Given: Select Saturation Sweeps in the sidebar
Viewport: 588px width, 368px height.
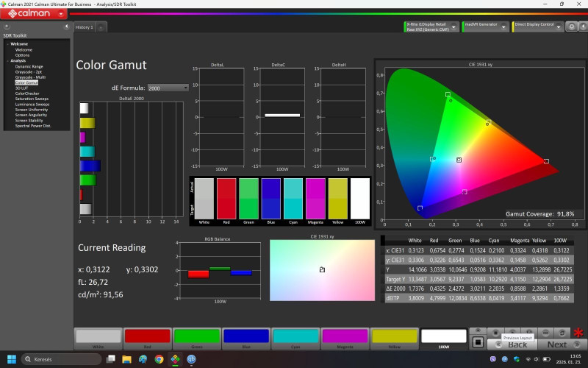Looking at the screenshot, I should pos(32,99).
